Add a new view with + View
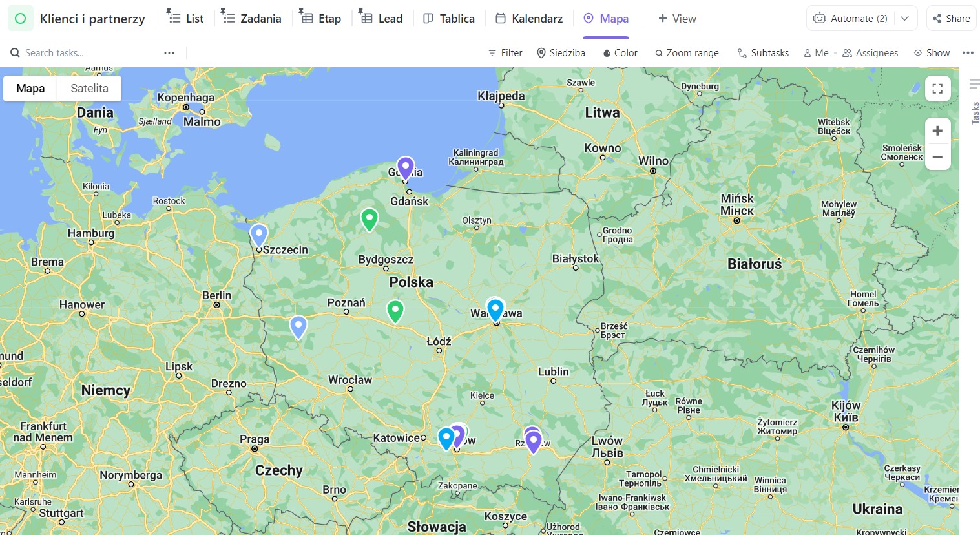Screen dimensions: 980x535 click(677, 19)
